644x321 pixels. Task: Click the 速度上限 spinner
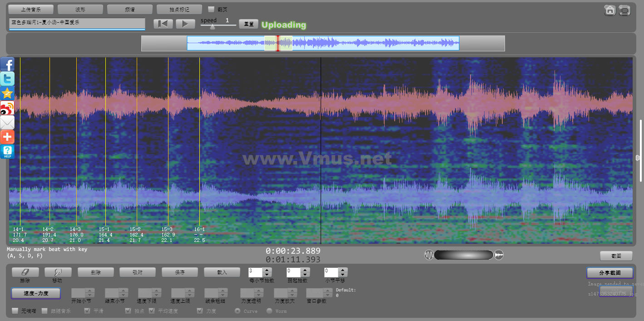(x=183, y=293)
